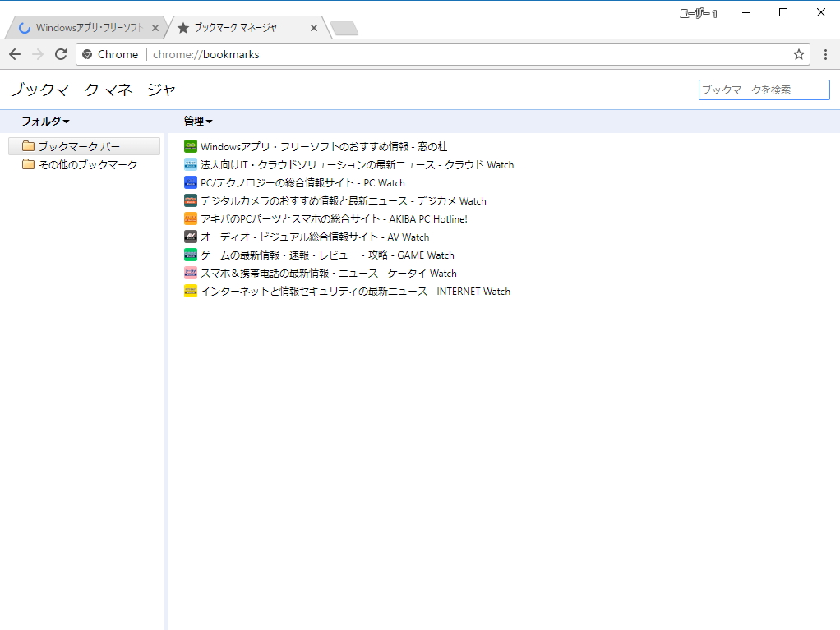Open the 管理 dropdown menu

point(198,121)
